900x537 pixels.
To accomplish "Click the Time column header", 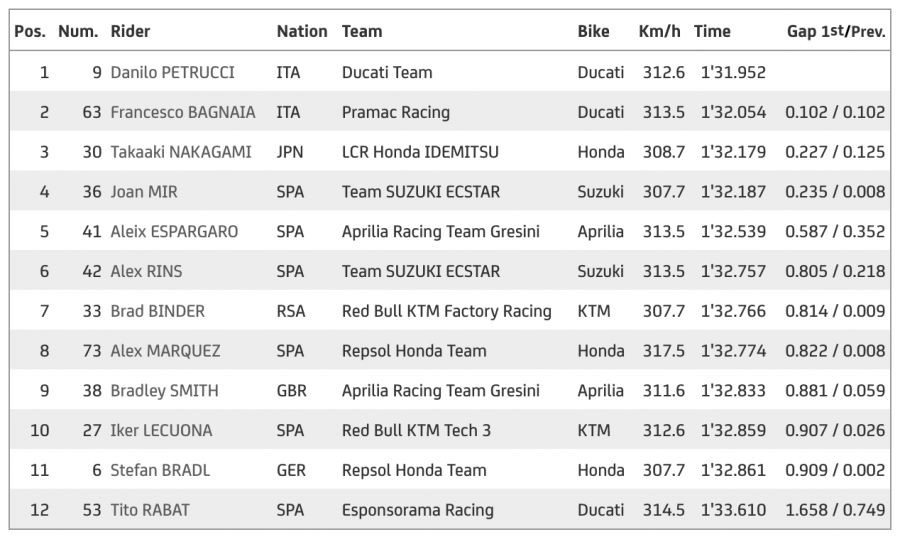I will (x=712, y=31).
